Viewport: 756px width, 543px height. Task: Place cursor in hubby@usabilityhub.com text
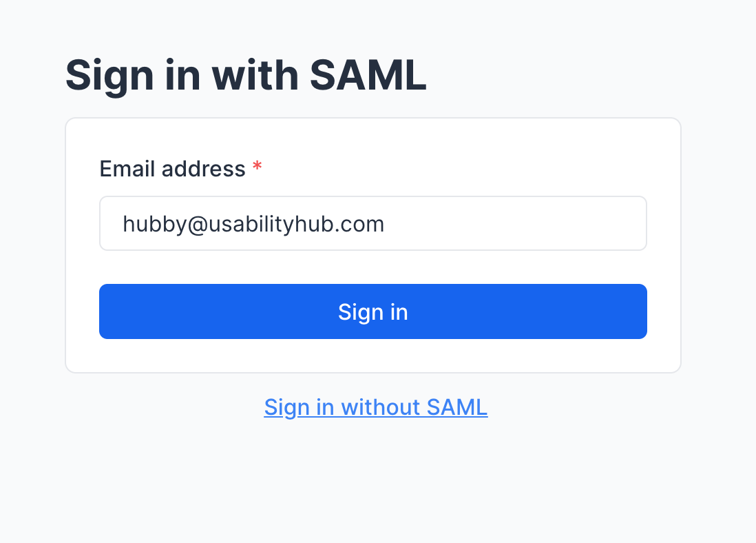coord(253,224)
